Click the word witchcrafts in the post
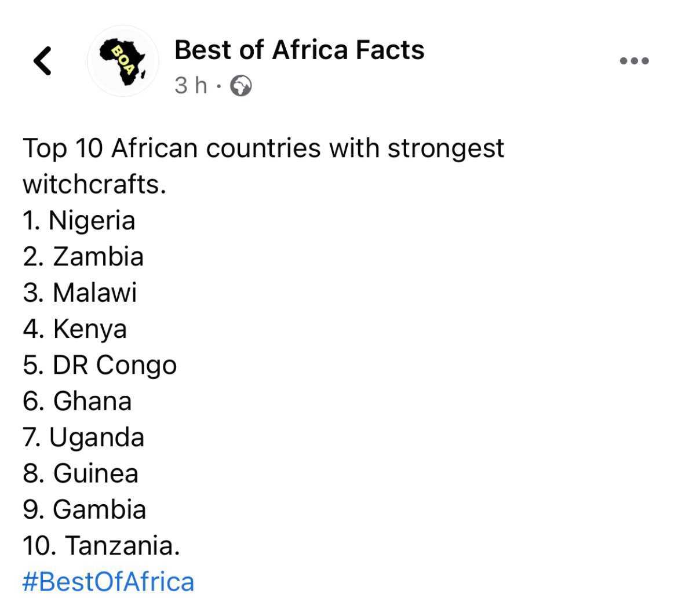This screenshot has height=616, width=678. pyautogui.click(x=94, y=185)
